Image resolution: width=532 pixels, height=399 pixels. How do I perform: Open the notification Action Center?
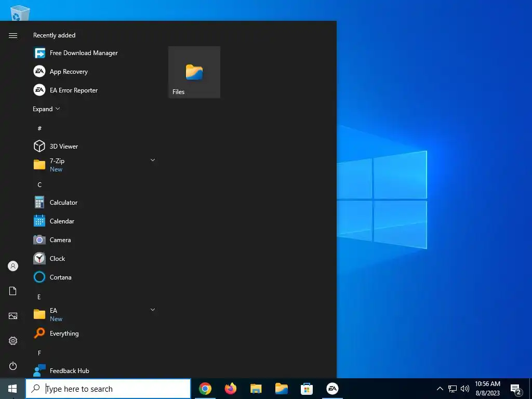point(516,389)
